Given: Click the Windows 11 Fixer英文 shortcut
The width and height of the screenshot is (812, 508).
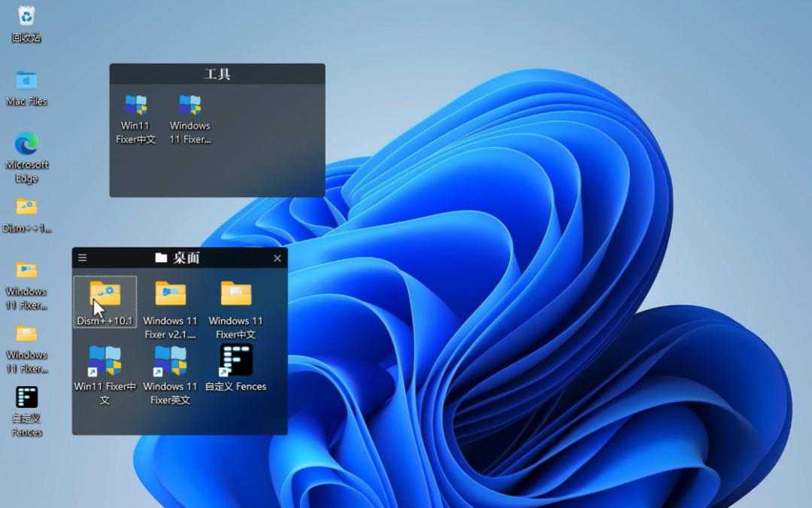Looking at the screenshot, I should point(171,360).
